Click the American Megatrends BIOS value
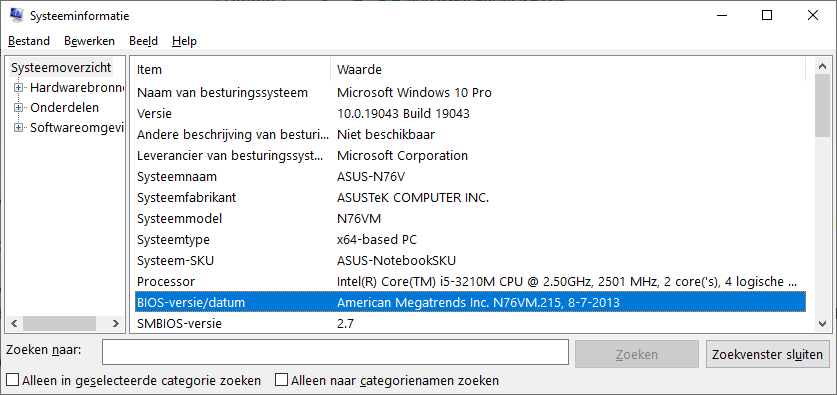This screenshot has width=837, height=395. (x=478, y=303)
